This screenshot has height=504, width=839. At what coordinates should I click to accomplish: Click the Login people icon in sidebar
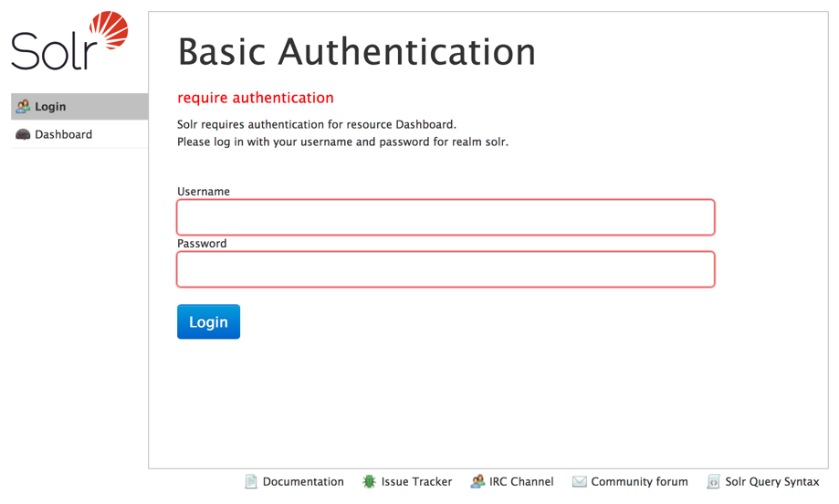(23, 107)
